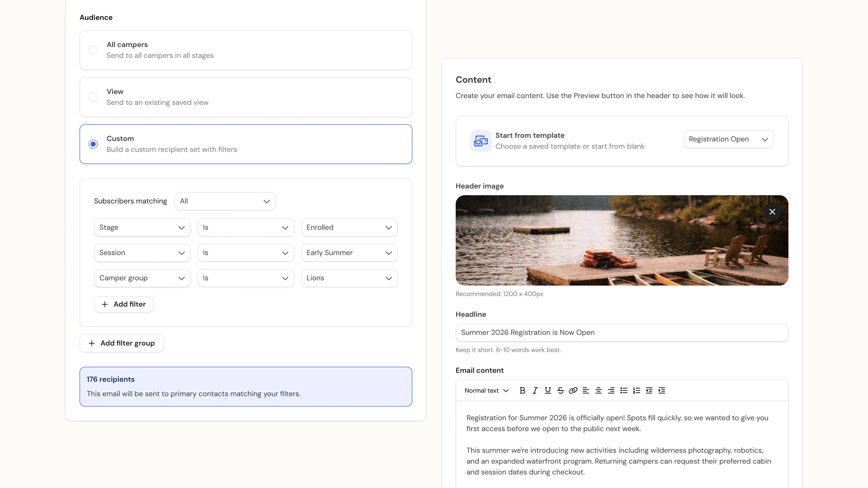Decrease indent of email paragraph
Screen dimensions: 868x488
[649, 390]
